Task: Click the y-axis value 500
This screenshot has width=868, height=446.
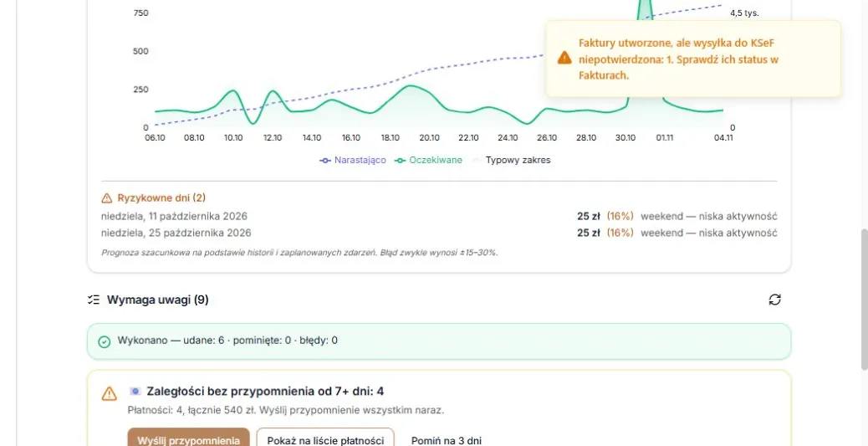Action: click(x=140, y=51)
